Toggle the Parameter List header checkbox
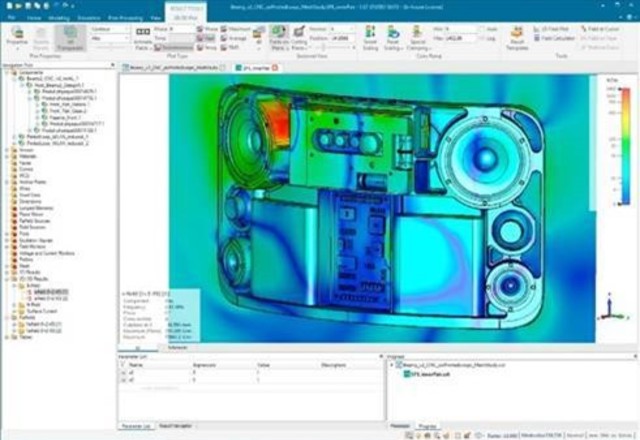This screenshot has width=640, height=440. click(x=123, y=365)
